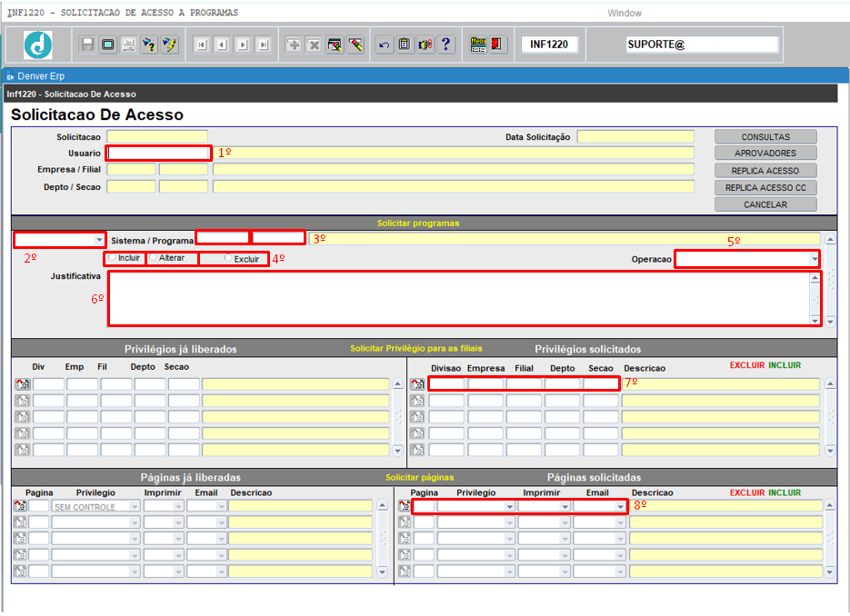Click the Execute Query flashlight-lightning icon
The image size is (850, 616).
click(170, 45)
